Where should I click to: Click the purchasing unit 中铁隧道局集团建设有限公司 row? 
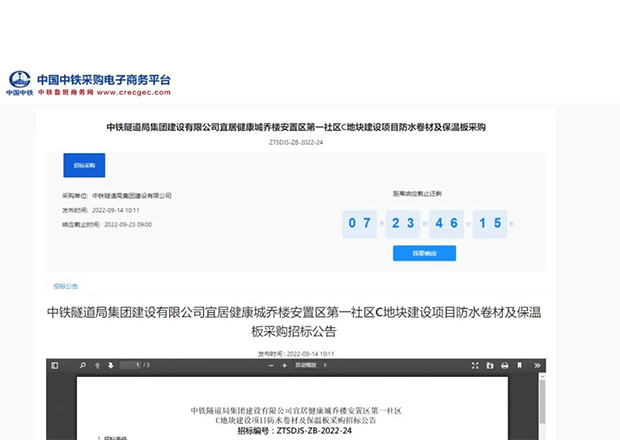click(x=117, y=196)
